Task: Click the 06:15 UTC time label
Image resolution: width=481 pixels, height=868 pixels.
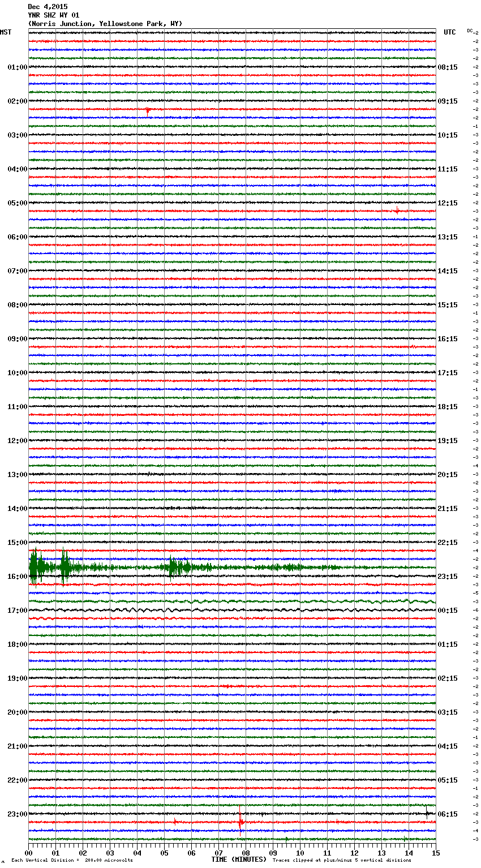Action: [x=448, y=814]
